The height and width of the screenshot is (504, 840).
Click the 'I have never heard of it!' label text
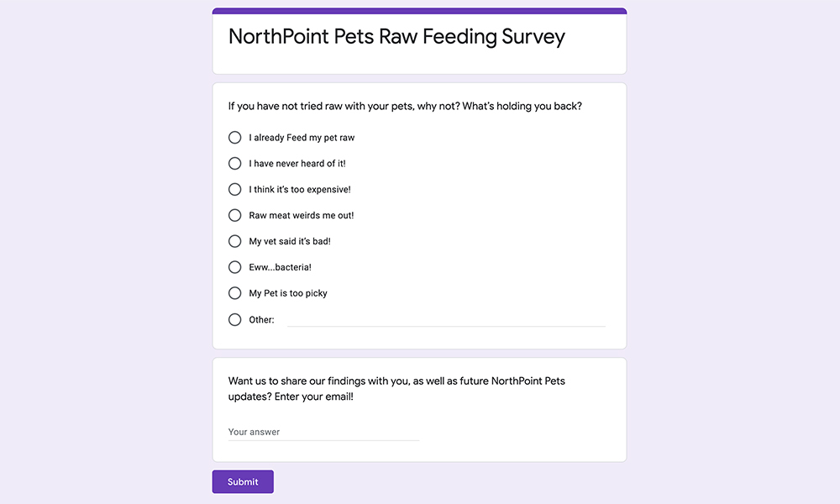297,163
